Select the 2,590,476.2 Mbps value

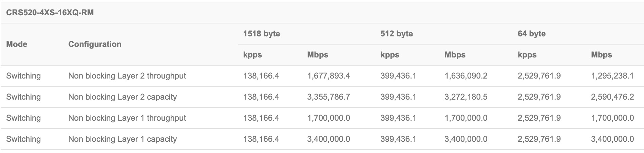[x=612, y=97]
